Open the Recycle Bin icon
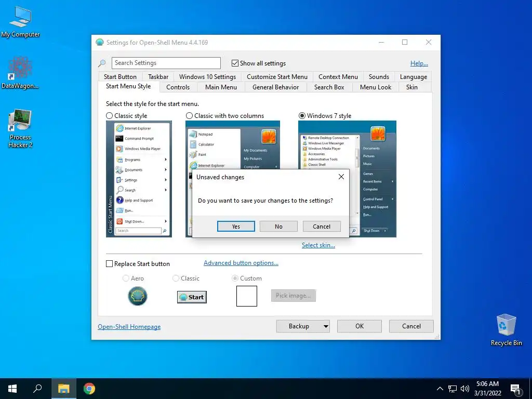Image resolution: width=532 pixels, height=399 pixels. coord(506,330)
